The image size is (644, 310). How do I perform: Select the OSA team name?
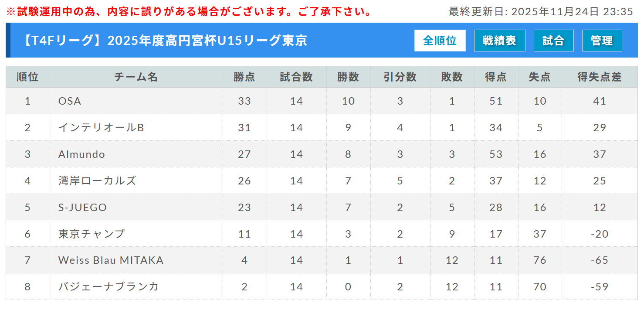point(70,101)
